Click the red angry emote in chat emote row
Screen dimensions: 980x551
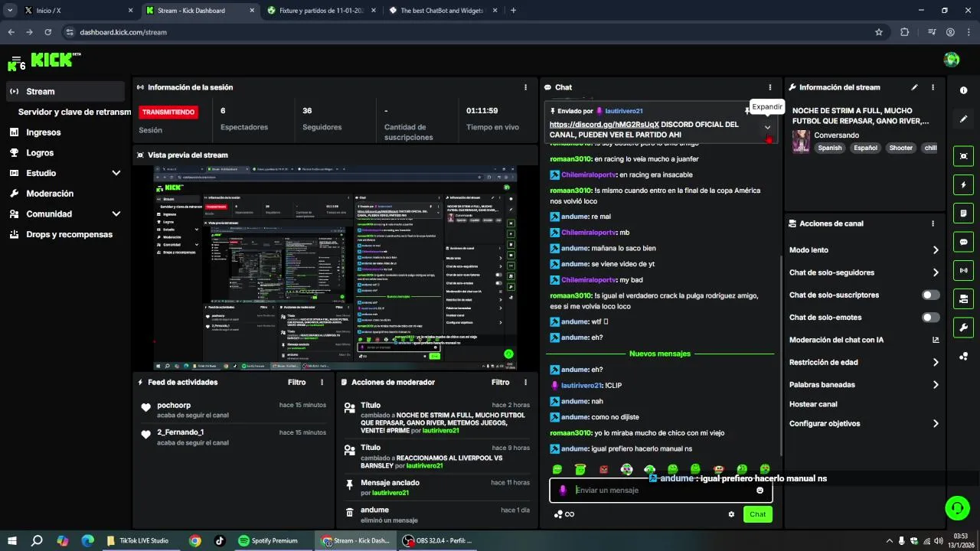(x=603, y=469)
